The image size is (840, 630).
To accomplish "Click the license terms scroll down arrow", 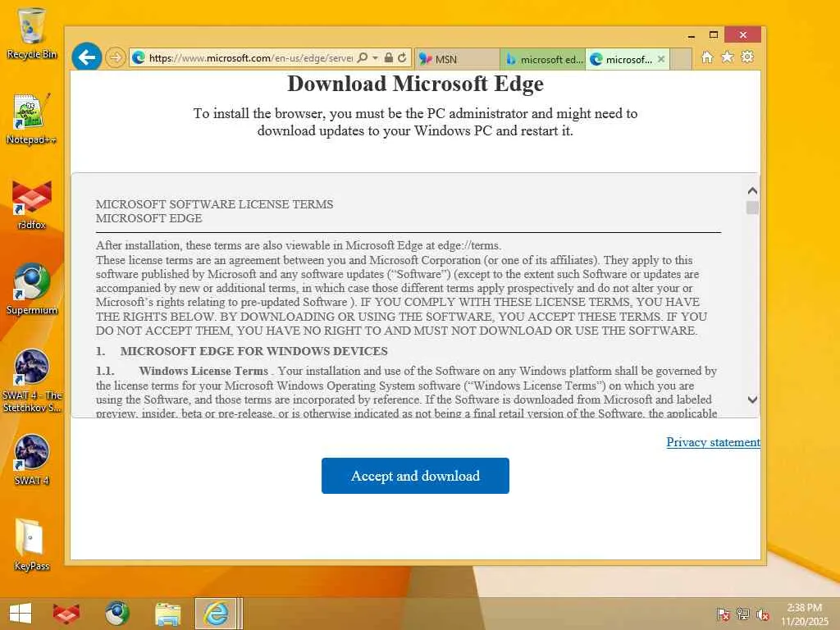I will pos(752,399).
